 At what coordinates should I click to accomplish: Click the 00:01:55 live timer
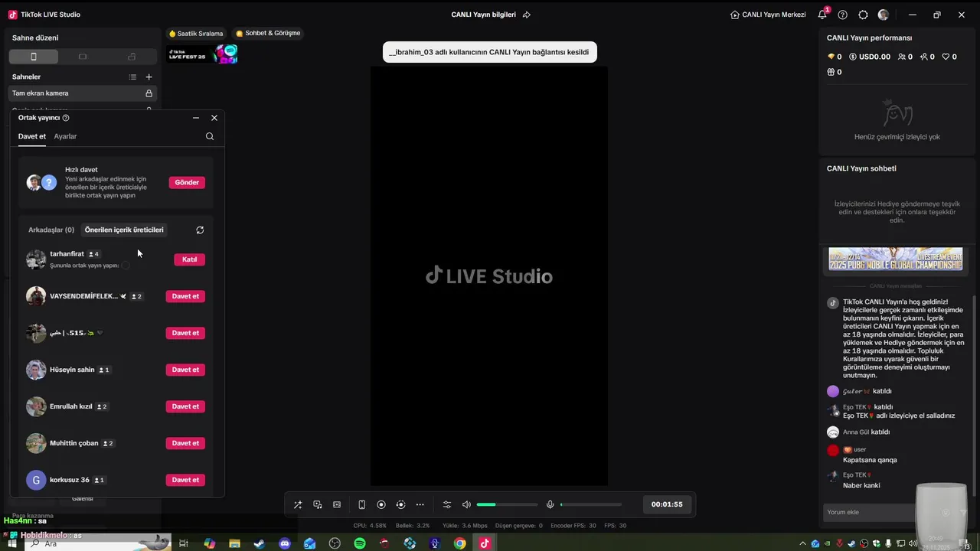click(x=667, y=504)
